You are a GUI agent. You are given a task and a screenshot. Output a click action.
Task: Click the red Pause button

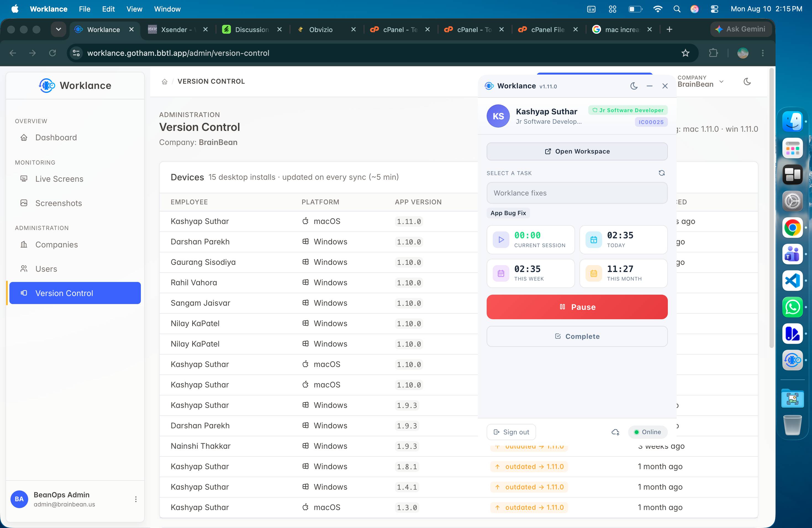[x=577, y=307]
